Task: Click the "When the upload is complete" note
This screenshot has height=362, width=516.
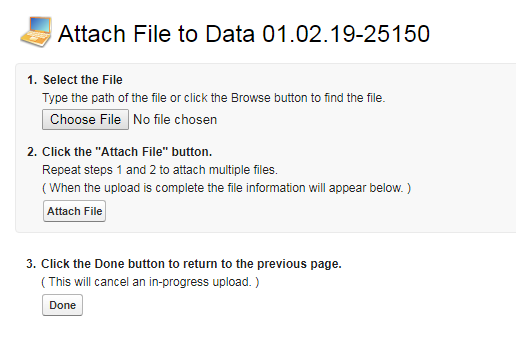Action: tap(227, 188)
